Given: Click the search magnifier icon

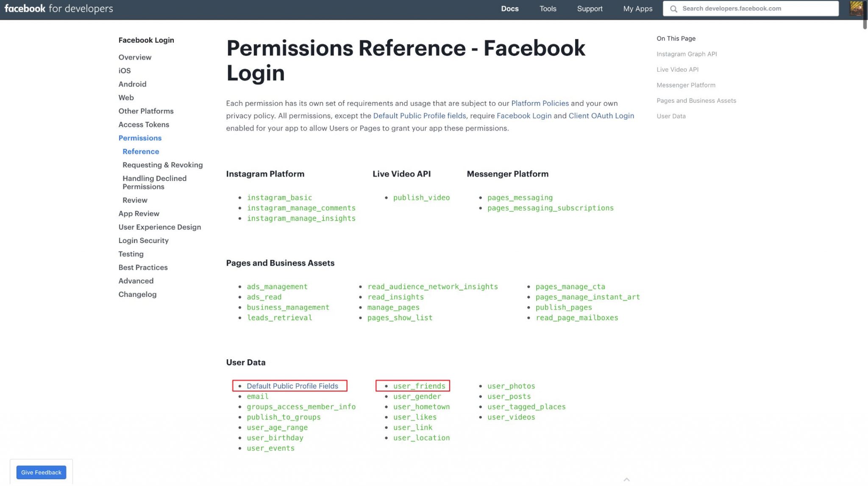Looking at the screenshot, I should (x=674, y=8).
